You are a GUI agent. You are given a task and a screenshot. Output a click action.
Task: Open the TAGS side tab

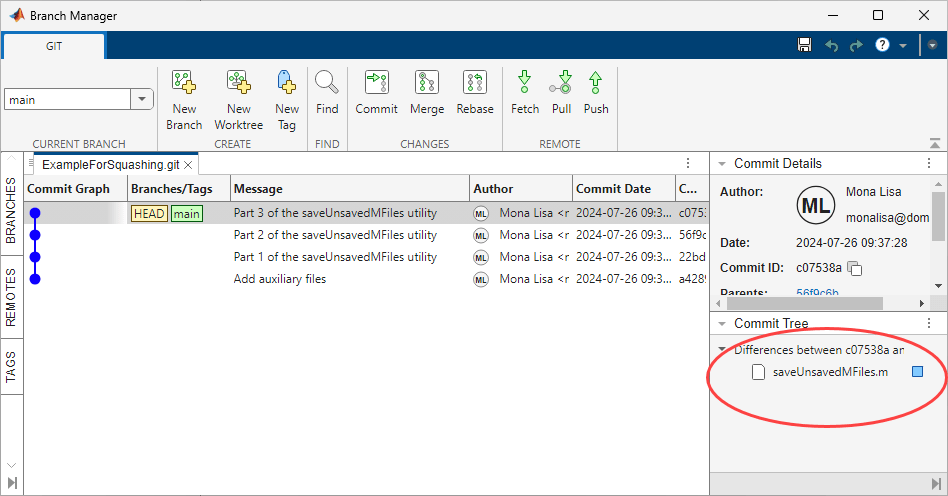point(11,361)
